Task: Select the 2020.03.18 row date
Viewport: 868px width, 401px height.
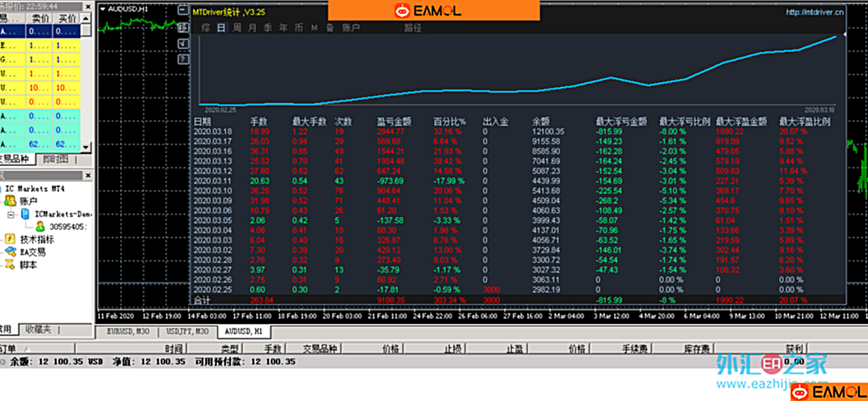Action: pyautogui.click(x=212, y=131)
